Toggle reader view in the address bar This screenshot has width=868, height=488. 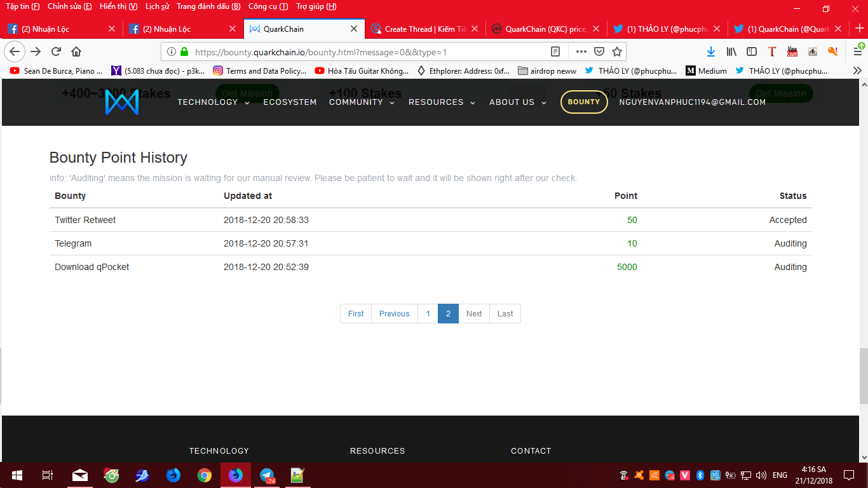tap(555, 51)
